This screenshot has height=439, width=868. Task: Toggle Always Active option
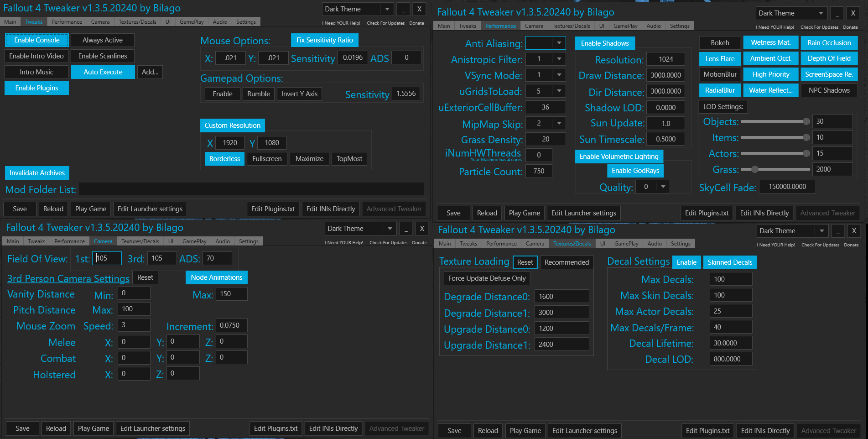point(103,40)
